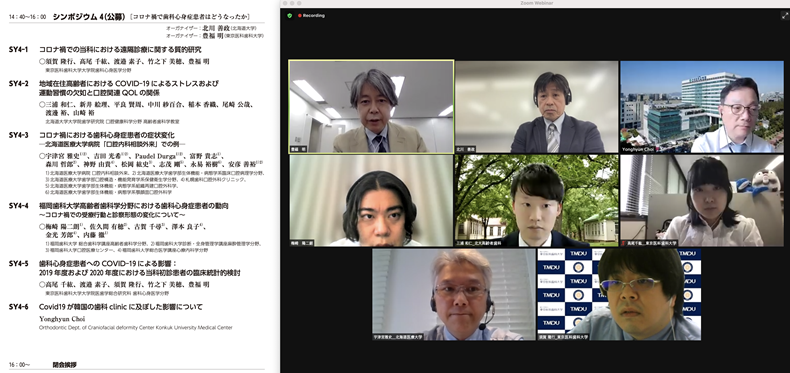This screenshot has width=790, height=373.
Task: Select the 宇津宮雅史 tile with headset microphone
Action: pyautogui.click(x=453, y=294)
